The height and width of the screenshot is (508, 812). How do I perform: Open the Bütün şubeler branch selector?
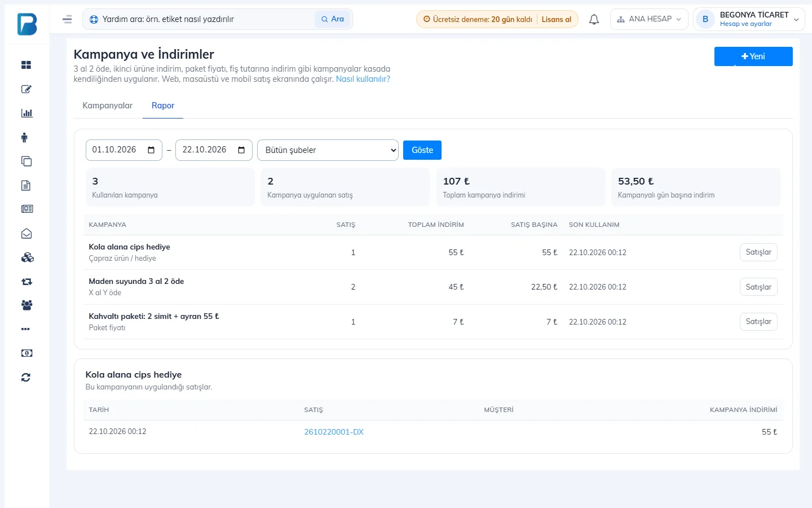pyautogui.click(x=328, y=150)
